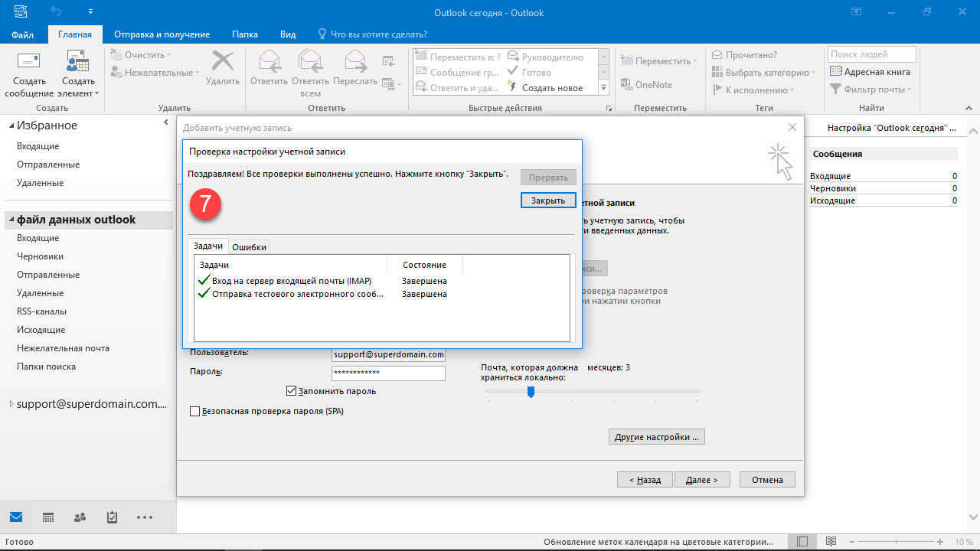Image resolution: width=980 pixels, height=551 pixels.
Task: Click the Undo arrow in title bar
Action: tap(55, 12)
